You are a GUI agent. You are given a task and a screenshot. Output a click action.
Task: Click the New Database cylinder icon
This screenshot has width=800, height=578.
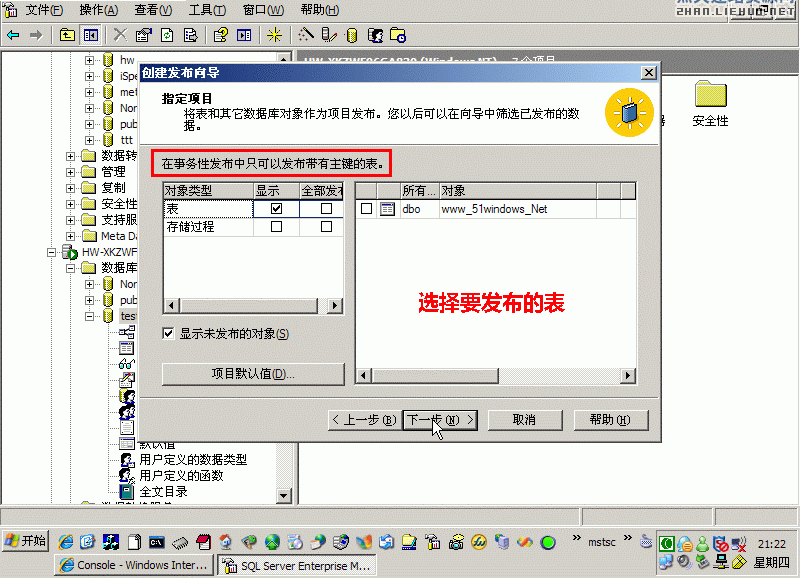(352, 35)
